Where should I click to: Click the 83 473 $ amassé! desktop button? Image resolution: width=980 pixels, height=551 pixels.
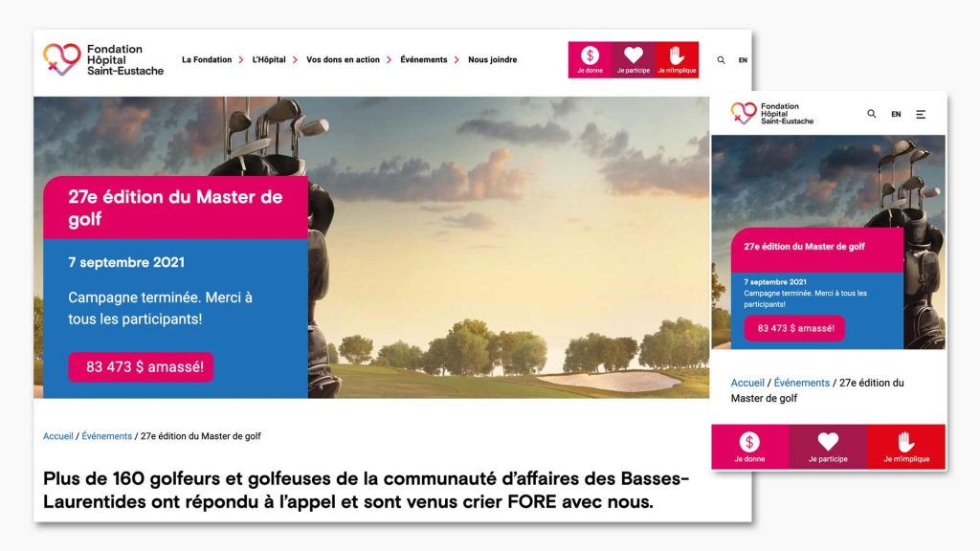coord(141,366)
